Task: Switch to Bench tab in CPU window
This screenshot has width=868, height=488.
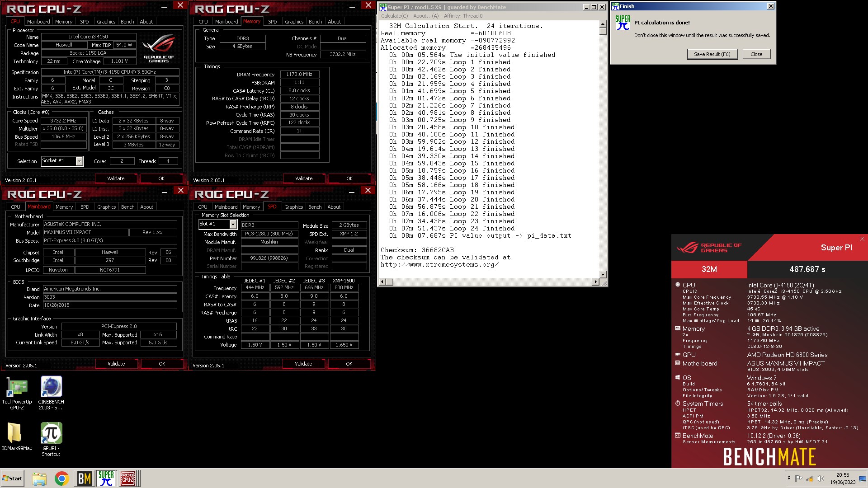Action: 127,22
